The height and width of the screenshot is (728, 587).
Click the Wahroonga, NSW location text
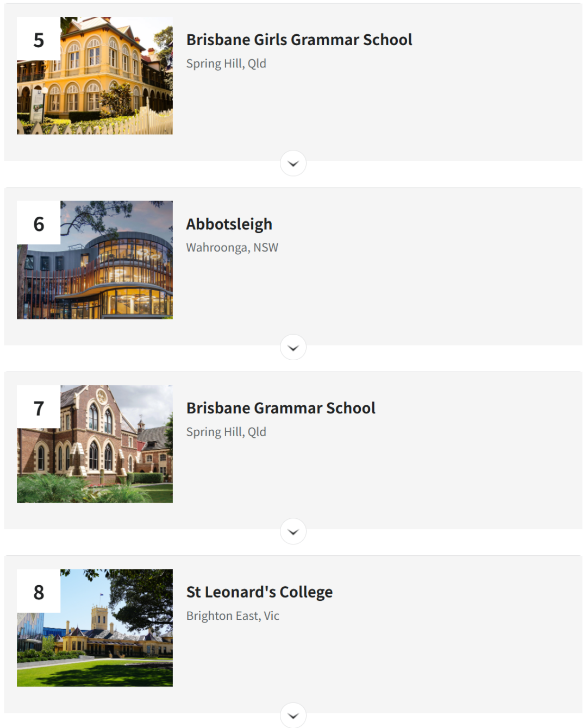232,248
